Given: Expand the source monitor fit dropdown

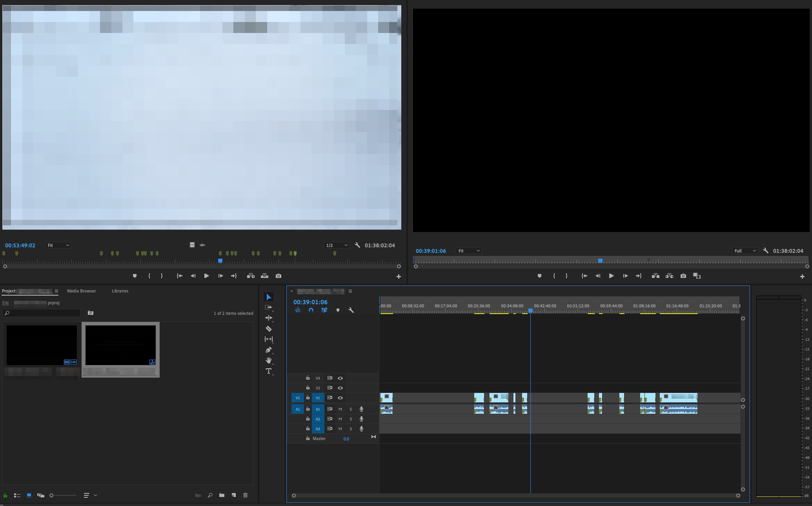Looking at the screenshot, I should click(58, 245).
